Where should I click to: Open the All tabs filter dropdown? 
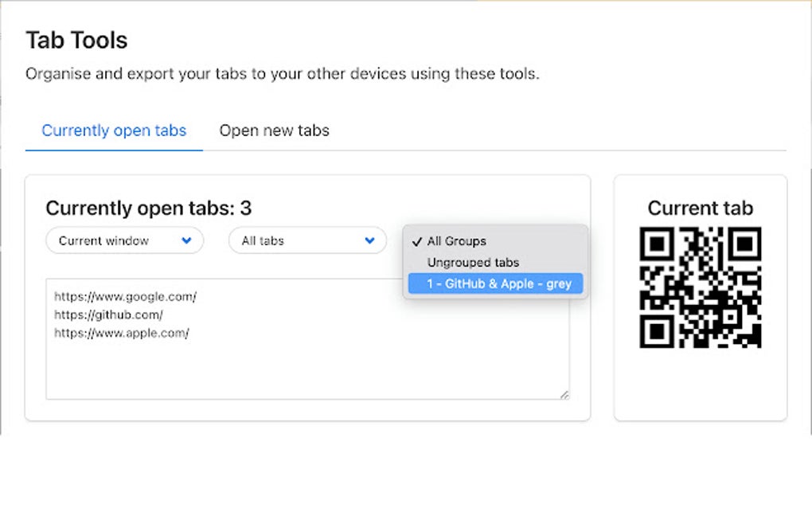(x=306, y=240)
